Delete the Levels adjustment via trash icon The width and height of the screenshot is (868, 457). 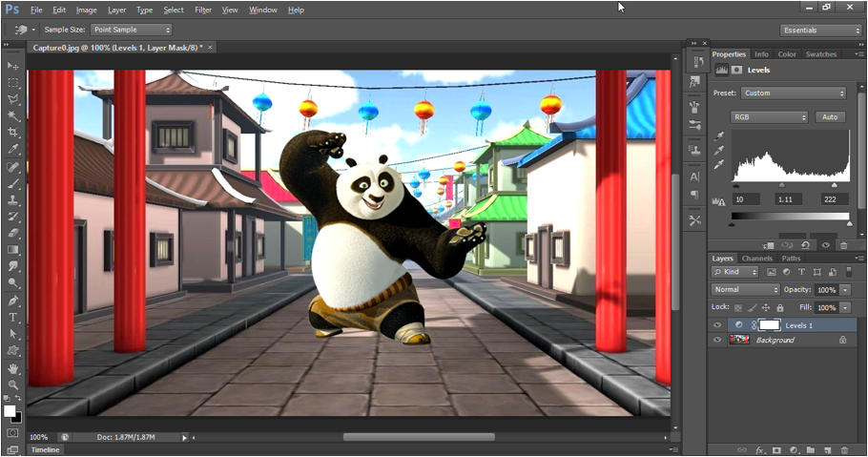click(843, 245)
